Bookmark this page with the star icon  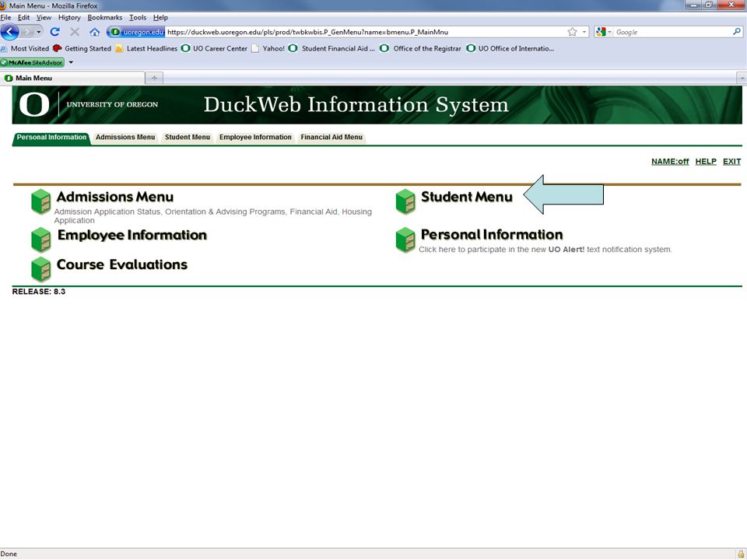pyautogui.click(x=572, y=32)
